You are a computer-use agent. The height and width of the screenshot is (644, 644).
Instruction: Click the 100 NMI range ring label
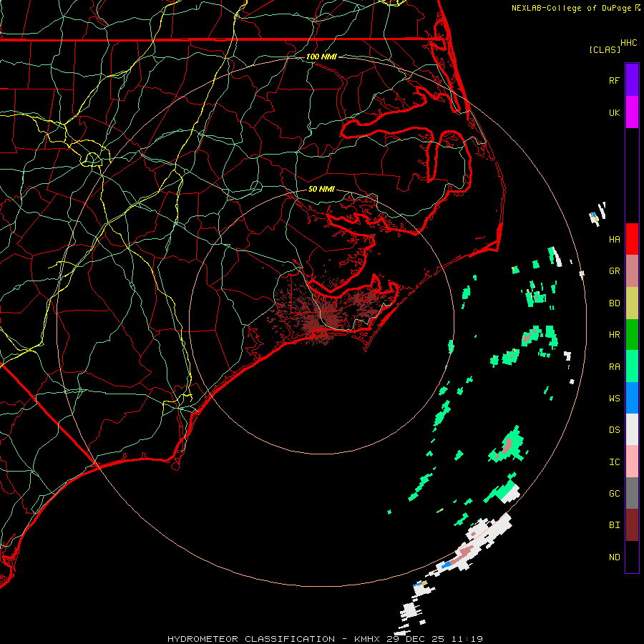pos(321,57)
